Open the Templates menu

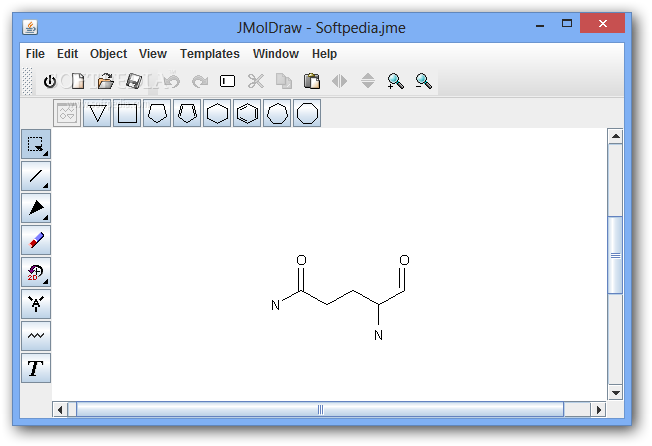tap(210, 54)
